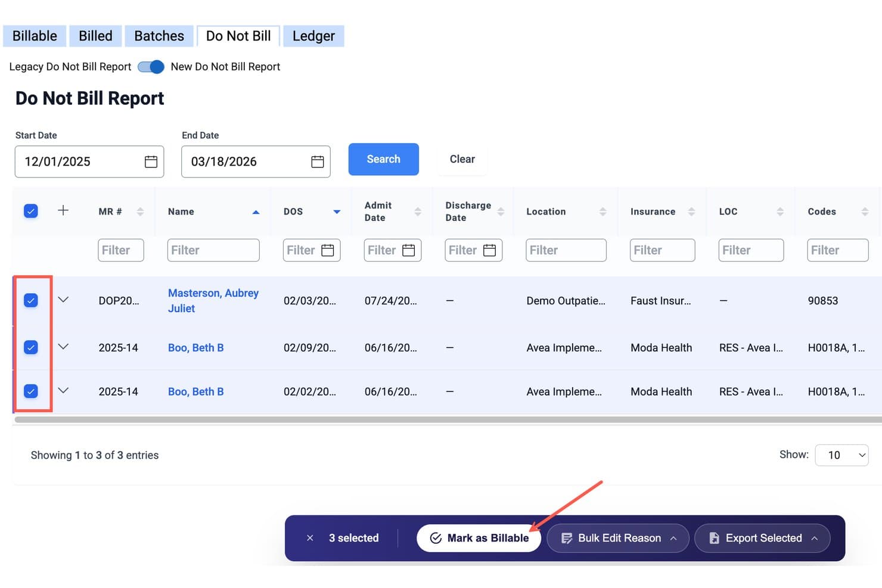Expand the Masterson, Aubrey Juliet row details
Viewport: 882px width, 588px height.
(x=63, y=300)
